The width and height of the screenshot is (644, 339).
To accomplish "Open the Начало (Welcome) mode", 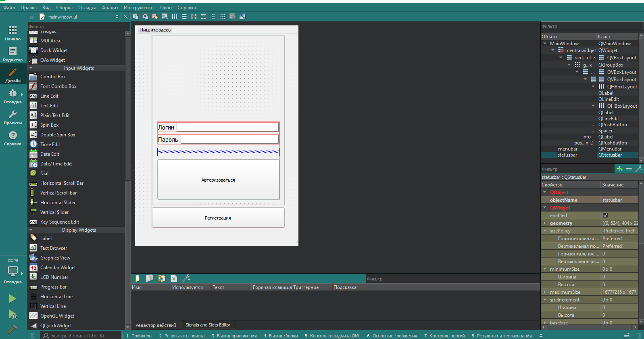I will (13, 33).
